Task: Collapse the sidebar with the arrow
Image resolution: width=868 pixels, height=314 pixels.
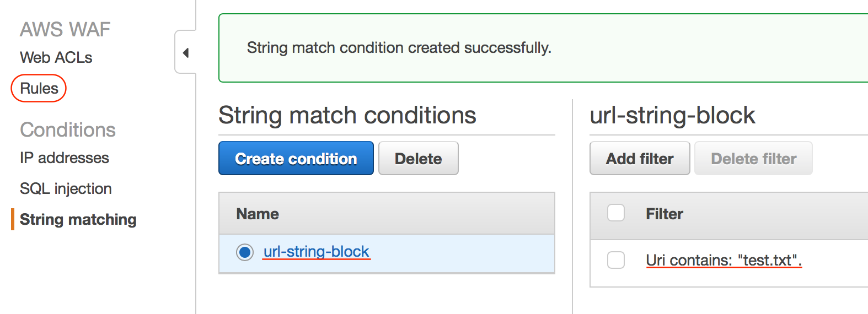Action: click(x=186, y=53)
